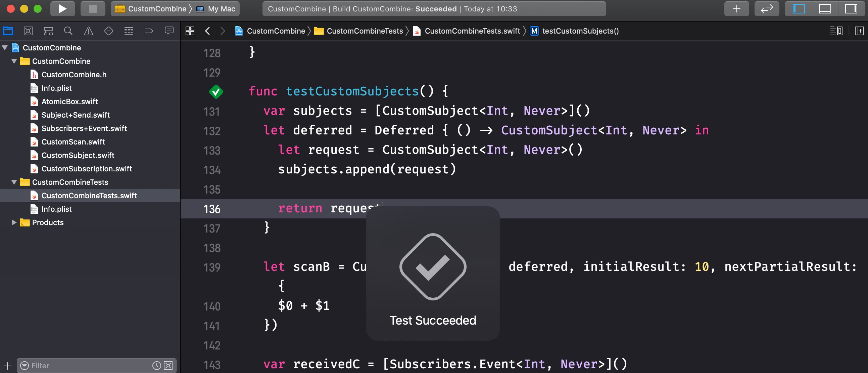The height and width of the screenshot is (373, 868).
Task: Collapse the CustomCombineTests folder
Action: click(14, 182)
